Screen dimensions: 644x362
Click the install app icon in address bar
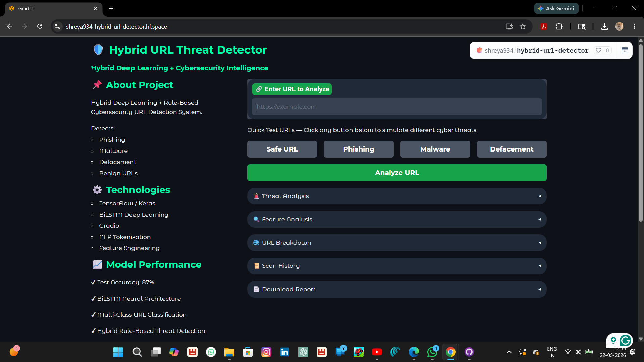509,26
